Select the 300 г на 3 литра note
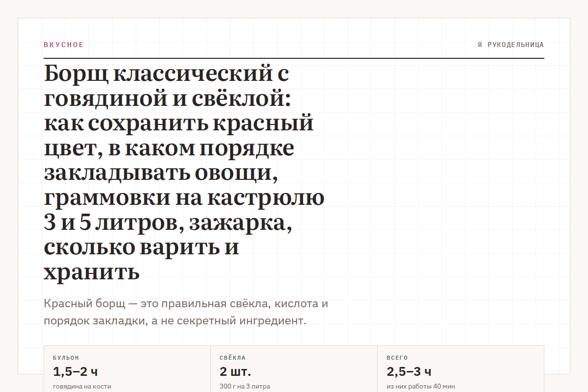 click(x=245, y=386)
